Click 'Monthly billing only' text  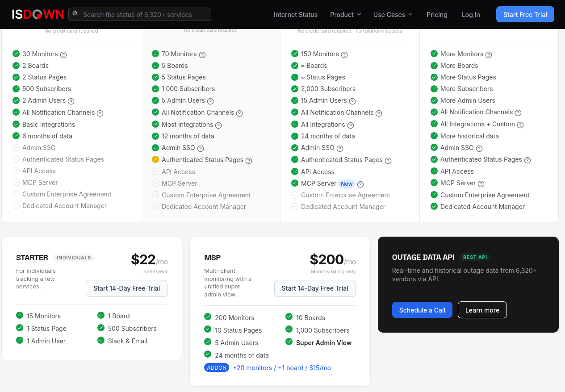tap(333, 271)
